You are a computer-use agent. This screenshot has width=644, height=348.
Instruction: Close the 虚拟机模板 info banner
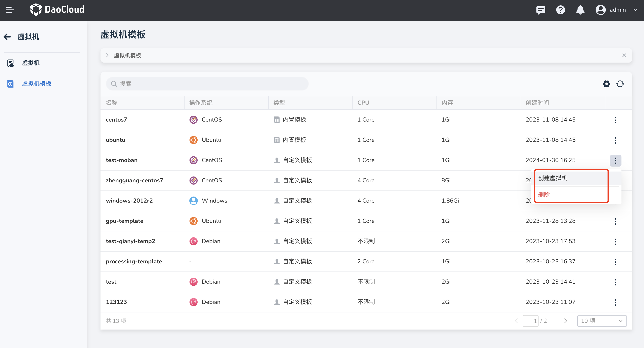(624, 55)
